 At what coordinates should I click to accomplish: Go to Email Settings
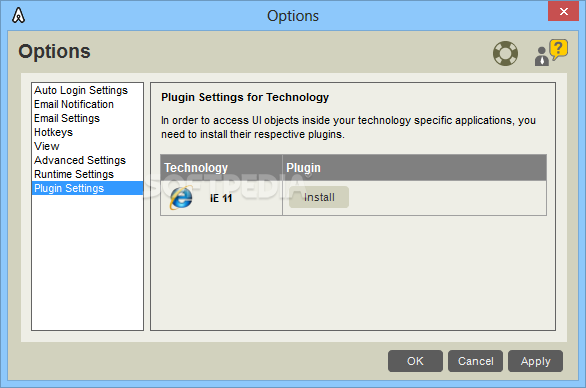pyautogui.click(x=87, y=118)
